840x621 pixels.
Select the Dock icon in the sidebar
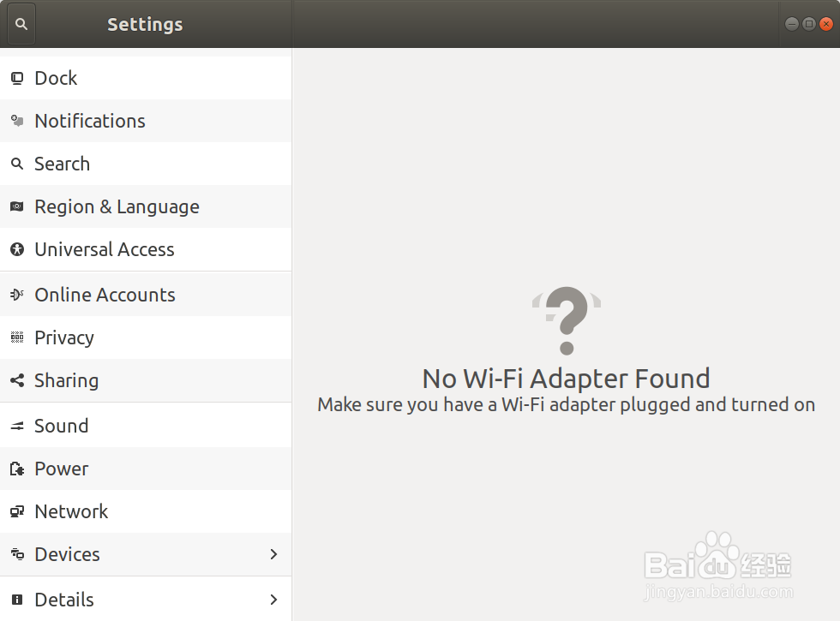(17, 78)
